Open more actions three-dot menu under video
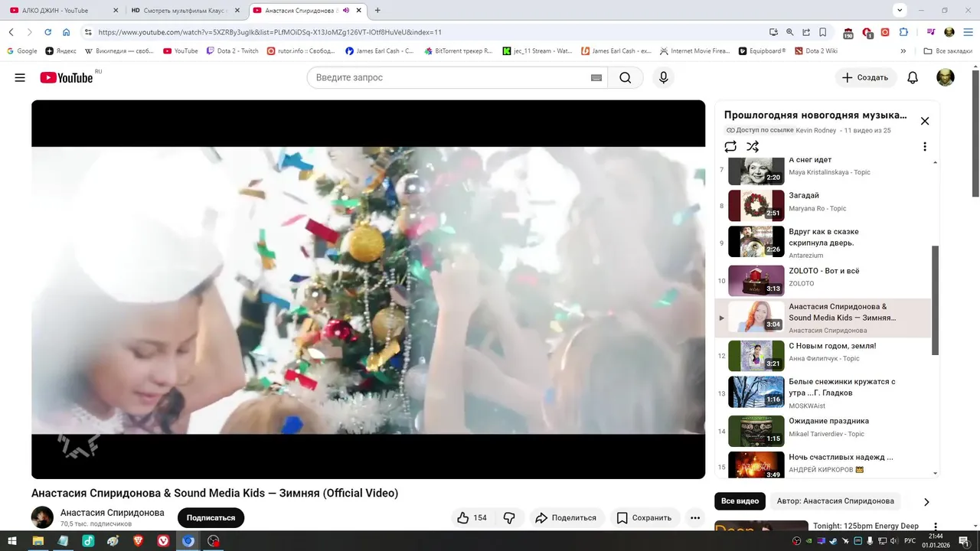This screenshot has width=980, height=551. pos(695,518)
